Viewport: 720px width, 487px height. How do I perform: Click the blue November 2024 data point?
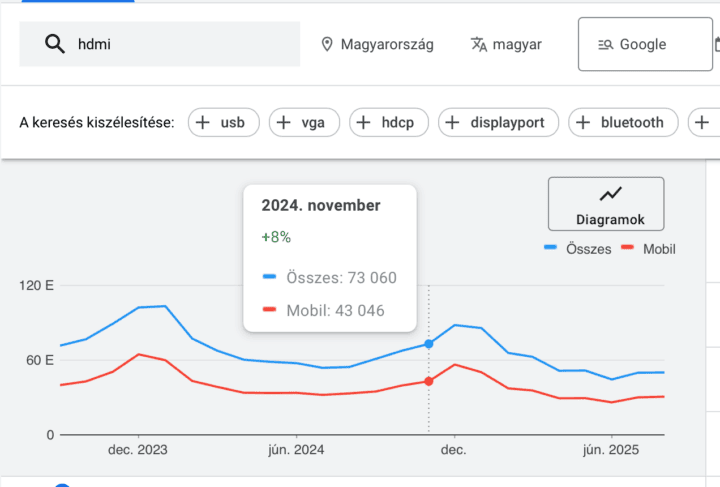(429, 344)
